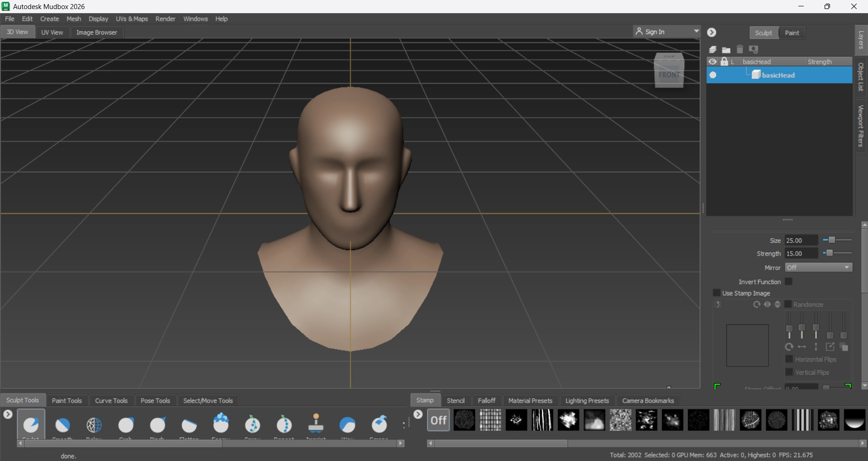Select the Imprint stamp tool
Image resolution: width=868 pixels, height=461 pixels.
coord(316,424)
